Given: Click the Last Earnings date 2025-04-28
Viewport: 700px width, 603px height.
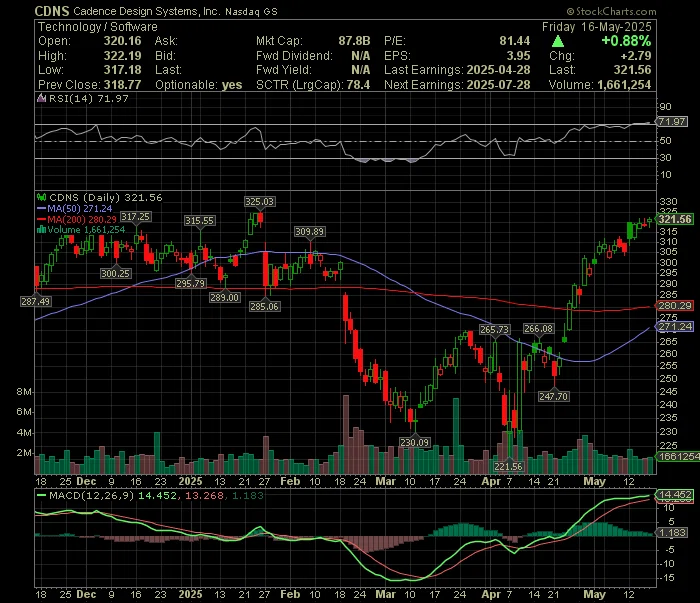Looking at the screenshot, I should (x=498, y=70).
